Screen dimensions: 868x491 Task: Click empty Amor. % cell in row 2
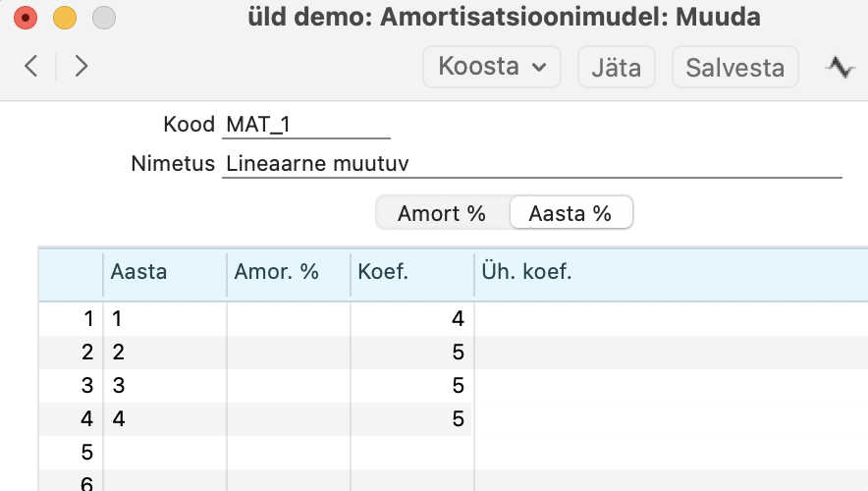[x=288, y=353]
